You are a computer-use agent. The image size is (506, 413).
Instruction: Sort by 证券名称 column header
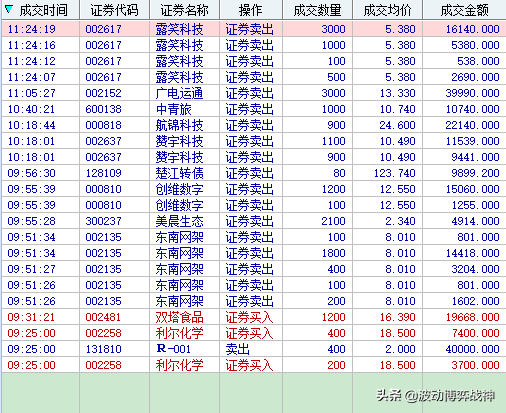click(185, 10)
